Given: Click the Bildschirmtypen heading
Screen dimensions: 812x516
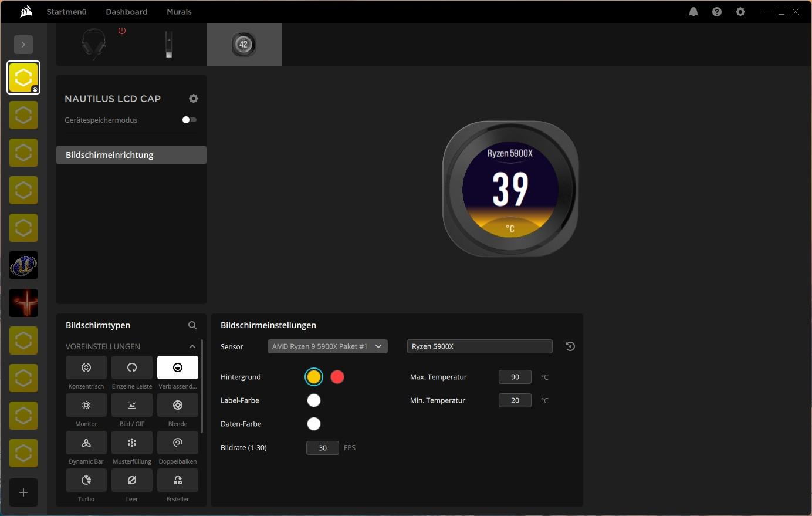Looking at the screenshot, I should pyautogui.click(x=98, y=325).
